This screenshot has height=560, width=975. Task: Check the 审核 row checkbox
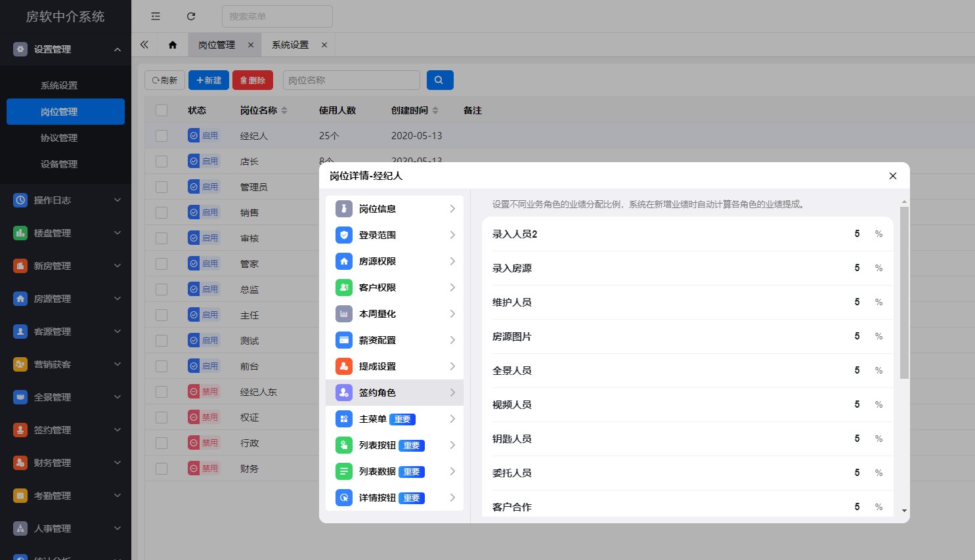[x=162, y=238]
